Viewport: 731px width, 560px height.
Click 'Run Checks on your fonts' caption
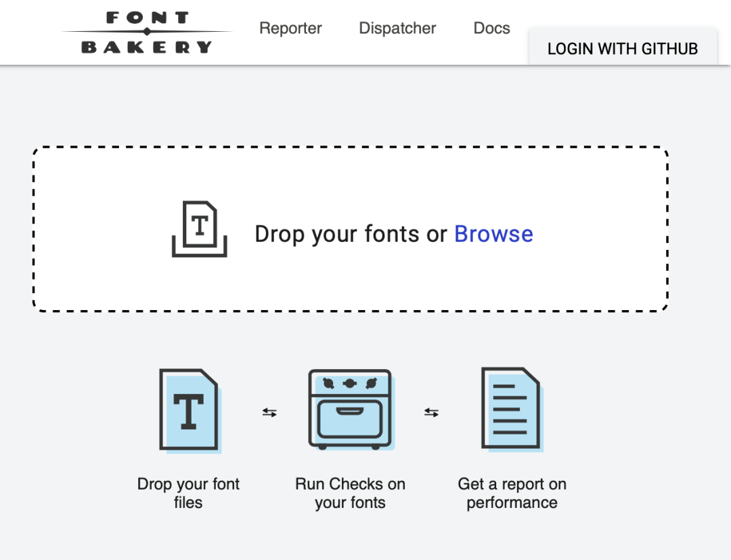coord(350,493)
